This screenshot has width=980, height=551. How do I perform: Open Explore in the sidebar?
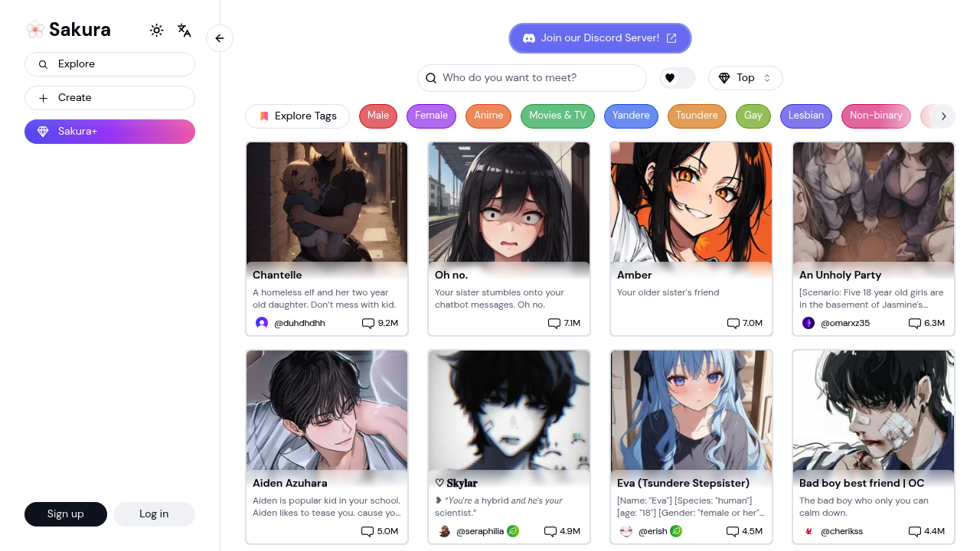[109, 64]
